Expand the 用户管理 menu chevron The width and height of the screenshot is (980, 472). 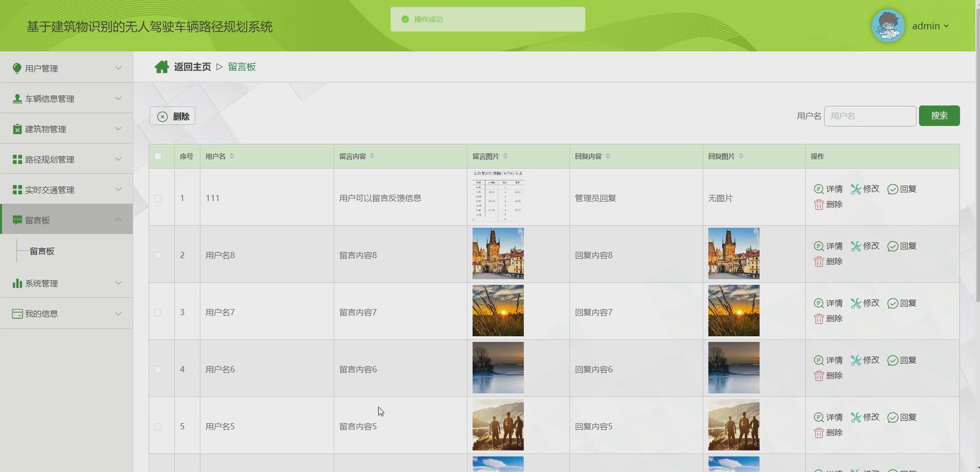118,68
